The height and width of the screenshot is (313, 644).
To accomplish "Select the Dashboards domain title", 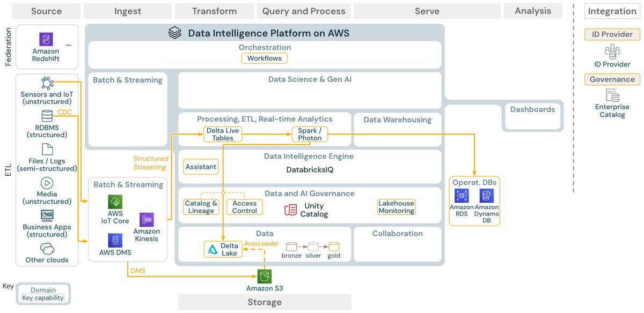I will tap(532, 109).
